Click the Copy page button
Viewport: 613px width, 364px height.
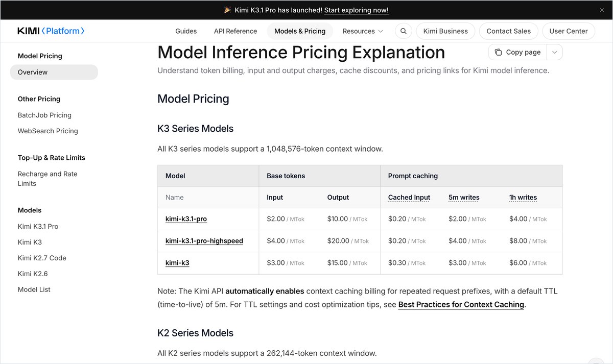(x=517, y=52)
